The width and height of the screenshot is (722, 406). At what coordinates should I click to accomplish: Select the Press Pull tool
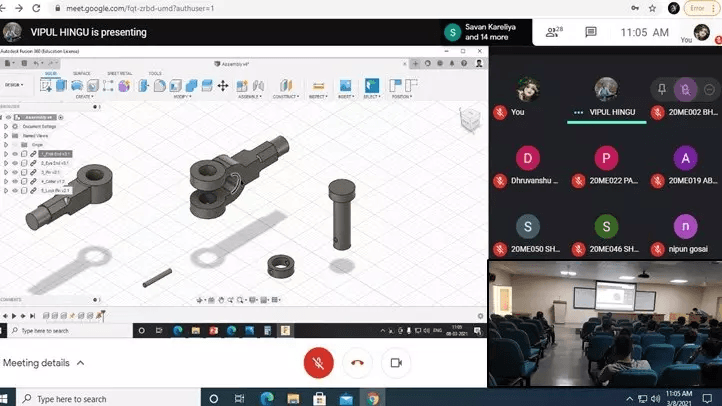coord(144,85)
